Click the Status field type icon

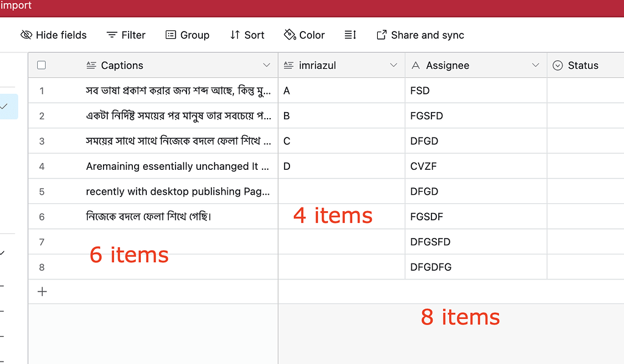tap(558, 65)
